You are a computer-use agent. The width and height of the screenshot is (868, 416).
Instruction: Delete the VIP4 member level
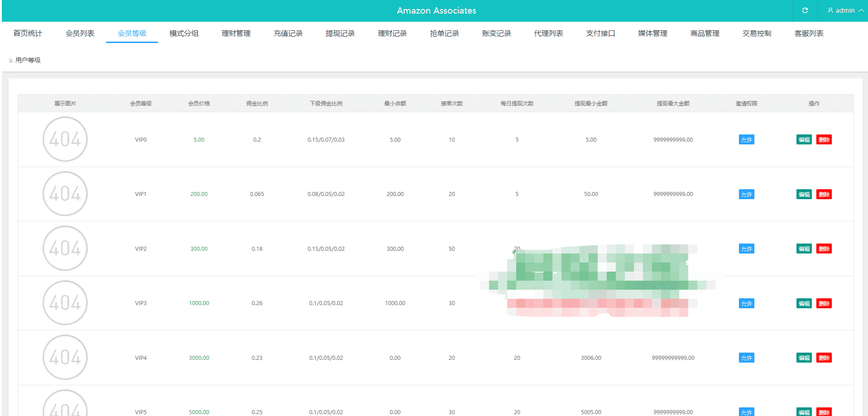point(824,358)
